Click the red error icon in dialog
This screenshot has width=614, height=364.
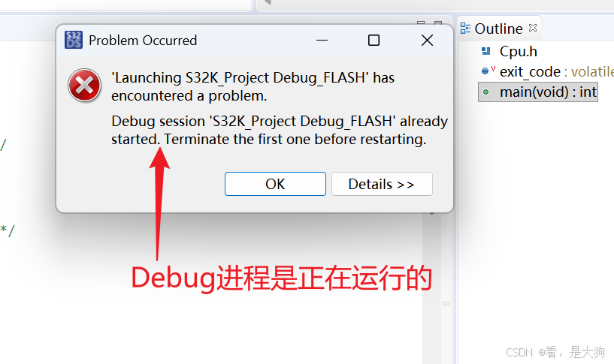[x=84, y=86]
